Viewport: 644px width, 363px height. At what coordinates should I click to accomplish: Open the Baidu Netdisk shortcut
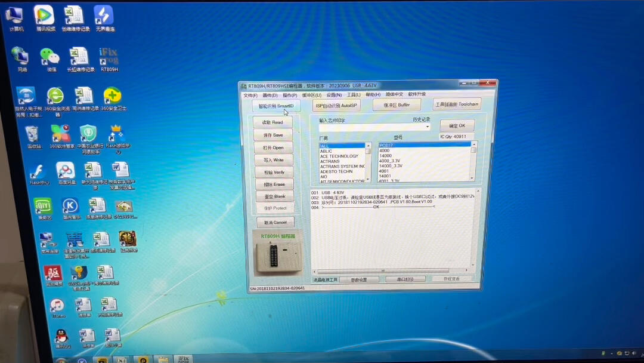[x=66, y=174]
